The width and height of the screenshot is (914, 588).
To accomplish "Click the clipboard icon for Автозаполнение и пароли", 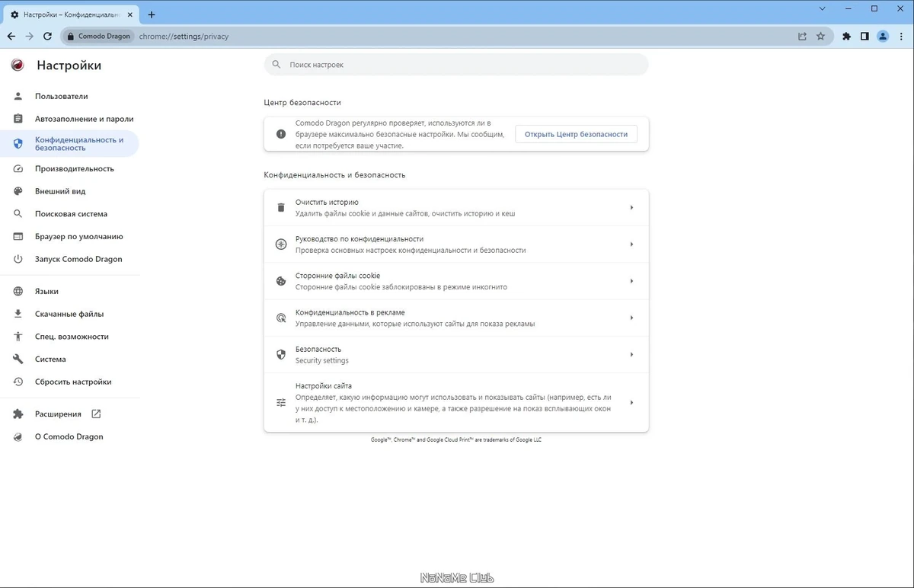I will pyautogui.click(x=18, y=119).
